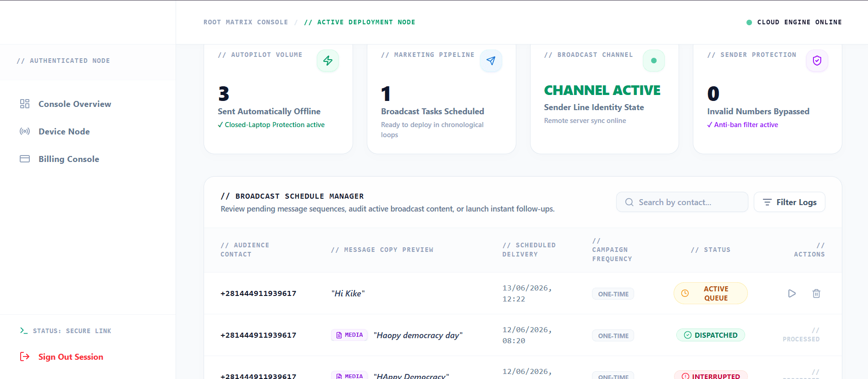Click the Cloud Engine Online status dot
Screen dimensions: 868x379
point(749,22)
